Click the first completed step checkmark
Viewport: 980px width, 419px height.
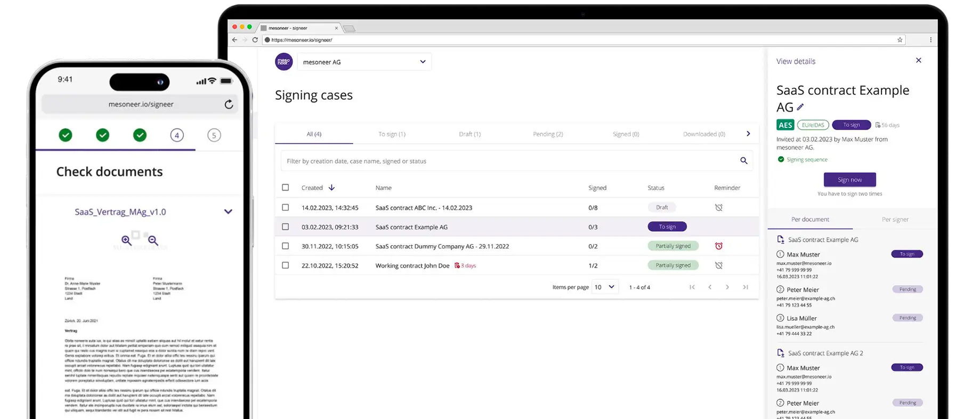pyautogui.click(x=66, y=135)
